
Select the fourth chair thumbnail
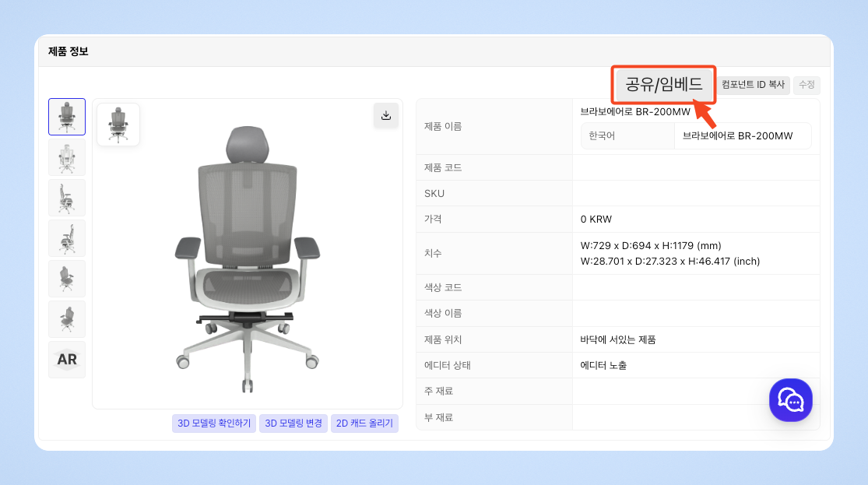[x=67, y=238]
